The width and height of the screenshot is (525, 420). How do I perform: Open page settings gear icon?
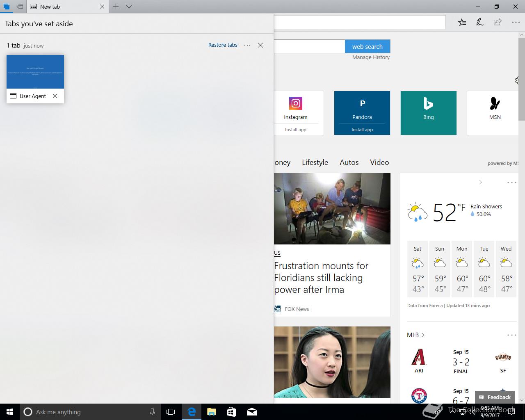[517, 80]
